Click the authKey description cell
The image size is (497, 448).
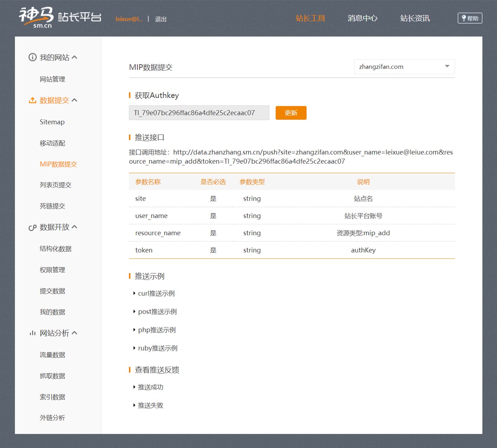tap(363, 250)
